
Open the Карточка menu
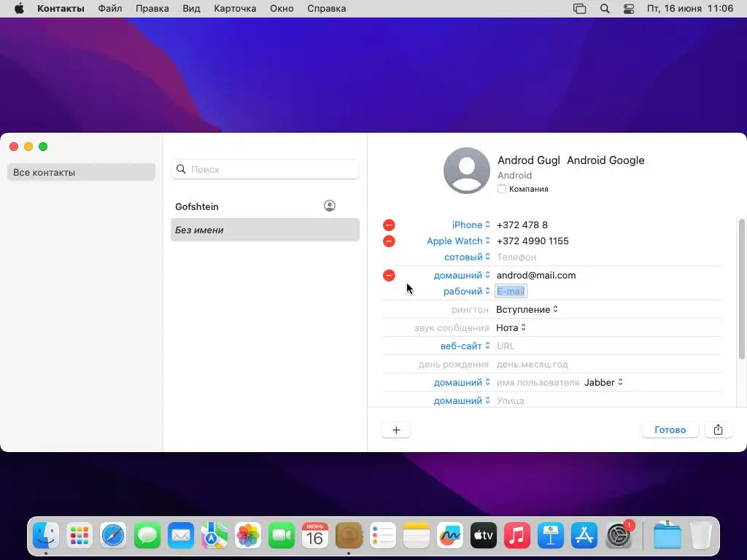point(235,9)
